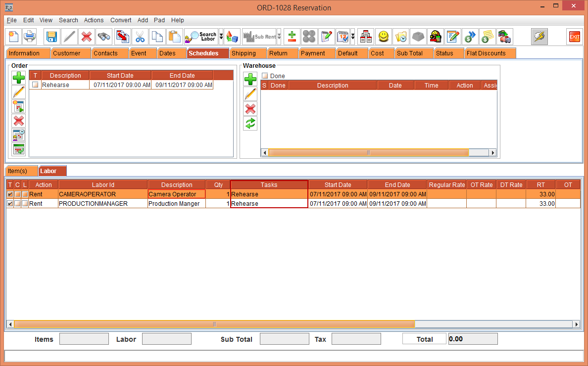Click the scissors cut icon
Screen dimensions: 588x366
point(140,37)
